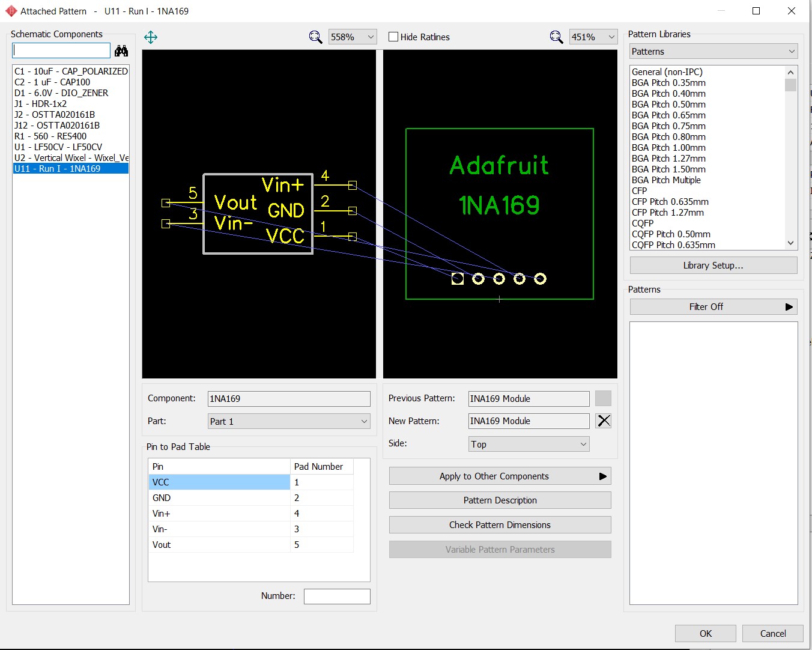Open the Side dropdown showing Top
Image resolution: width=812 pixels, height=650 pixels.
pyautogui.click(x=529, y=444)
